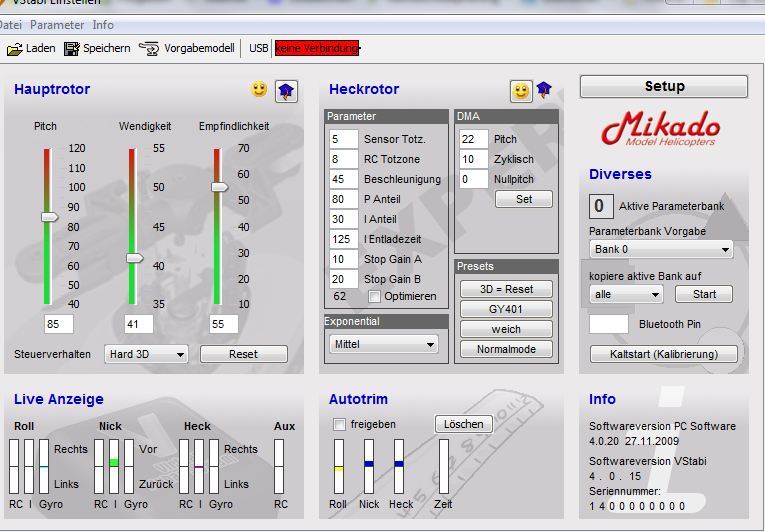Click the Stop Gain A input field
The image size is (765, 532).
click(x=343, y=259)
